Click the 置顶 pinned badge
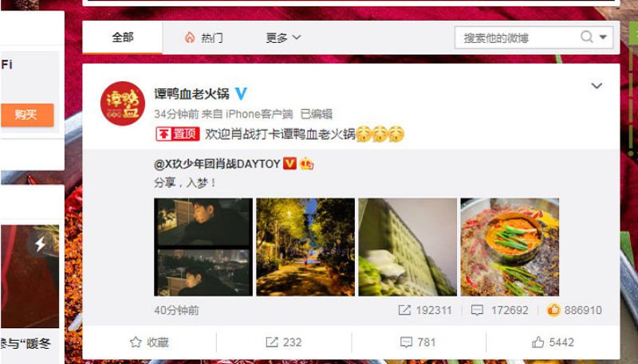638x364 pixels. click(x=177, y=134)
